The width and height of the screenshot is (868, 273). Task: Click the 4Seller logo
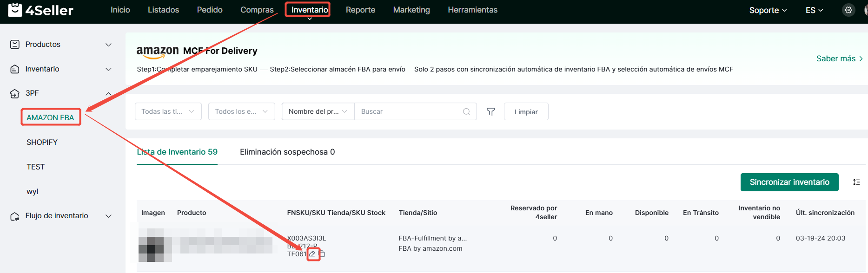(x=41, y=10)
